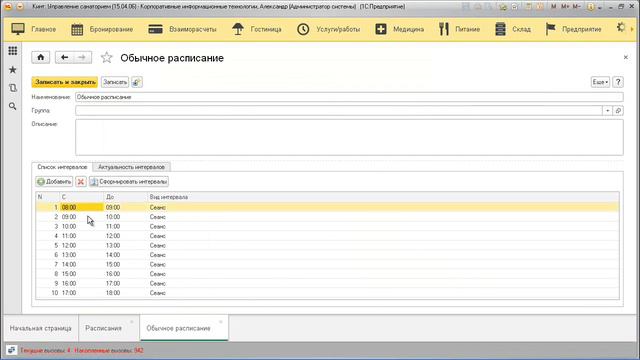Open history icon in left sidebar

(x=13, y=88)
